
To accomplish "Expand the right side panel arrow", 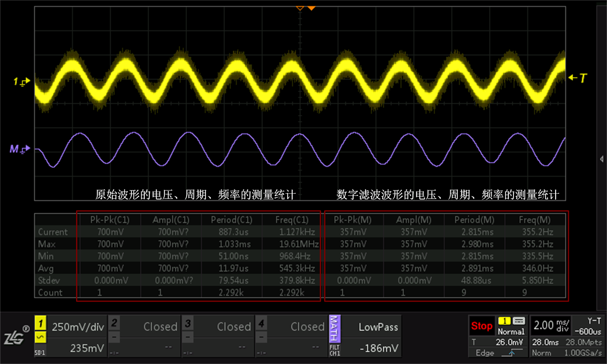I will tap(602, 159).
